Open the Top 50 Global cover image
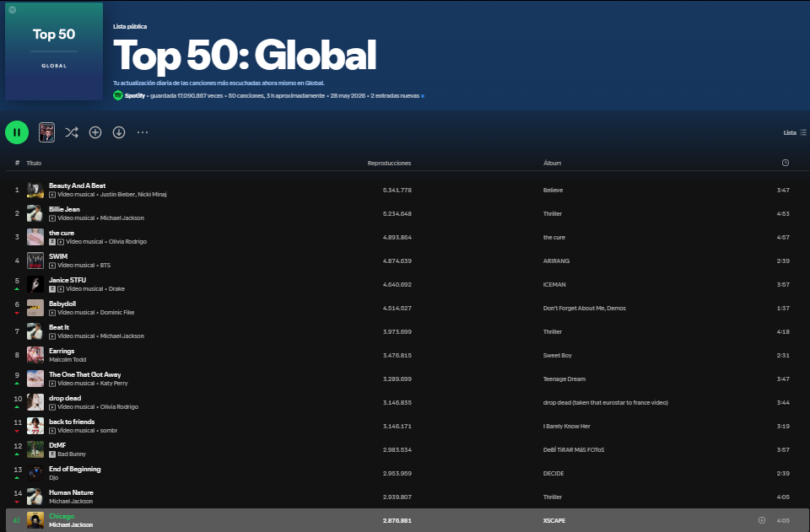 click(x=54, y=51)
